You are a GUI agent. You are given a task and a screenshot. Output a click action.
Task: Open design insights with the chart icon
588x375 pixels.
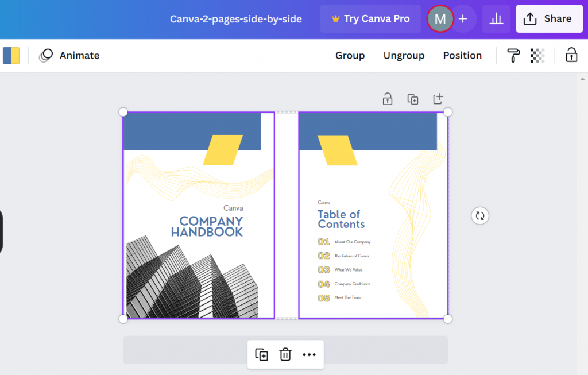pyautogui.click(x=496, y=18)
